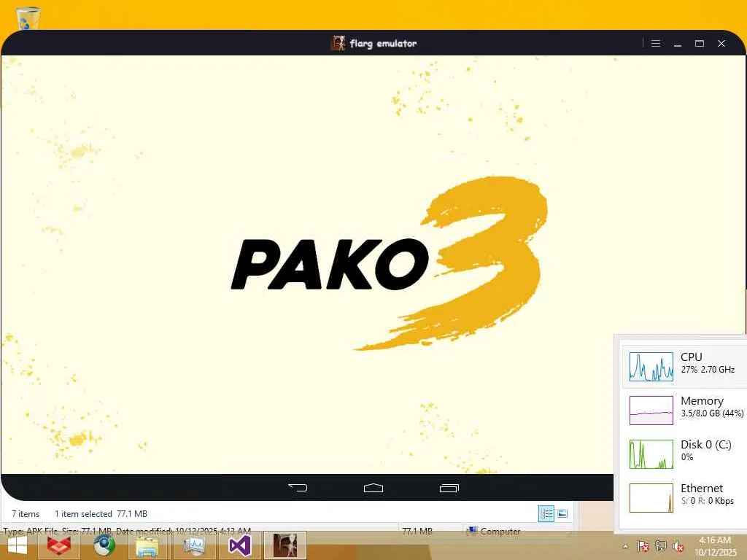
Task: Click the '7 items' status text
Action: (26, 514)
